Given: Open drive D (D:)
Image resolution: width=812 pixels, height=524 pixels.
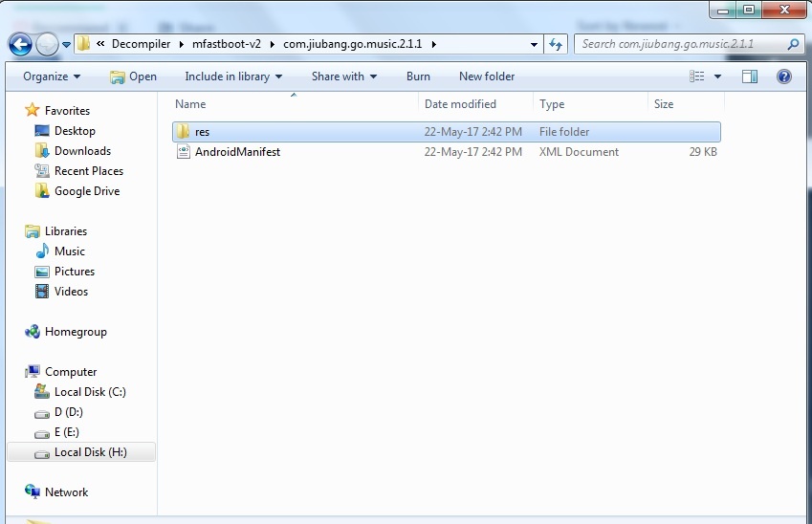Looking at the screenshot, I should pyautogui.click(x=68, y=412).
